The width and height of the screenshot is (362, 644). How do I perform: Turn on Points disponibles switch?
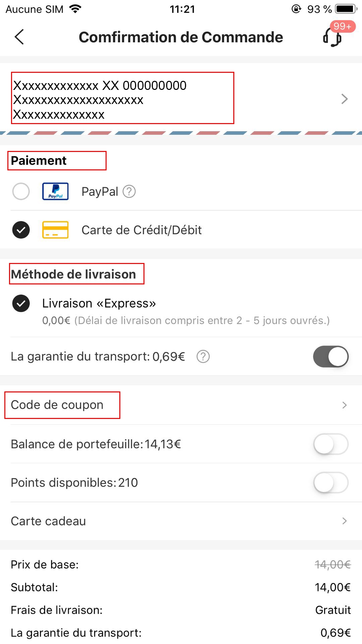click(x=331, y=483)
